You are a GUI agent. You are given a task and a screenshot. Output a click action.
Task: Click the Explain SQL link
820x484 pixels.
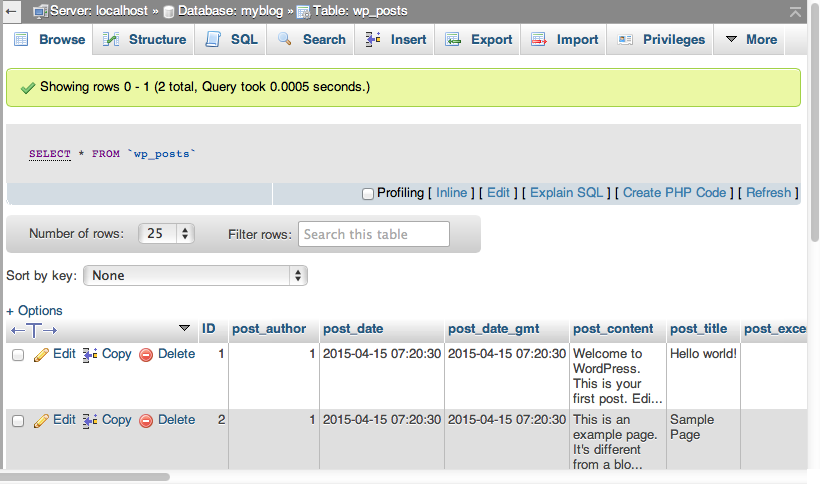pos(566,193)
